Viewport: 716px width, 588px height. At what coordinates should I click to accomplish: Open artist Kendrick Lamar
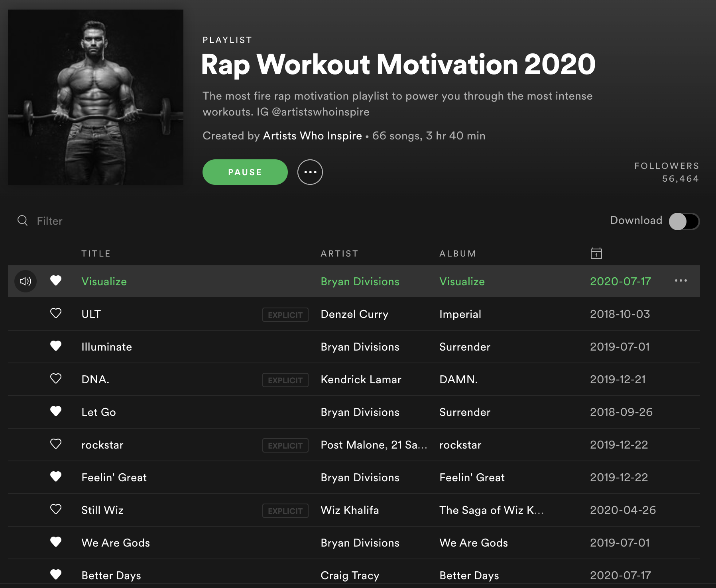(361, 380)
